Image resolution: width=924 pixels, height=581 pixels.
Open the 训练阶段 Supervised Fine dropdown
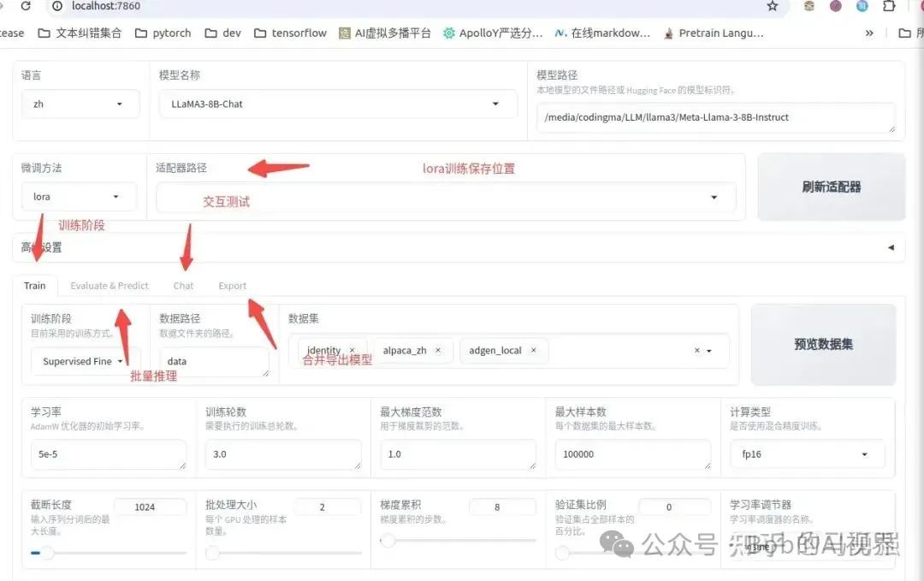(86, 361)
